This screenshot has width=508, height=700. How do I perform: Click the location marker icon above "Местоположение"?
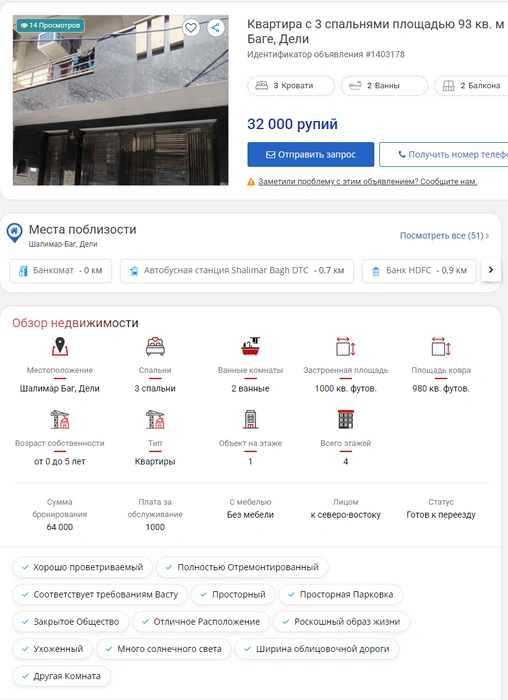pyautogui.click(x=60, y=346)
